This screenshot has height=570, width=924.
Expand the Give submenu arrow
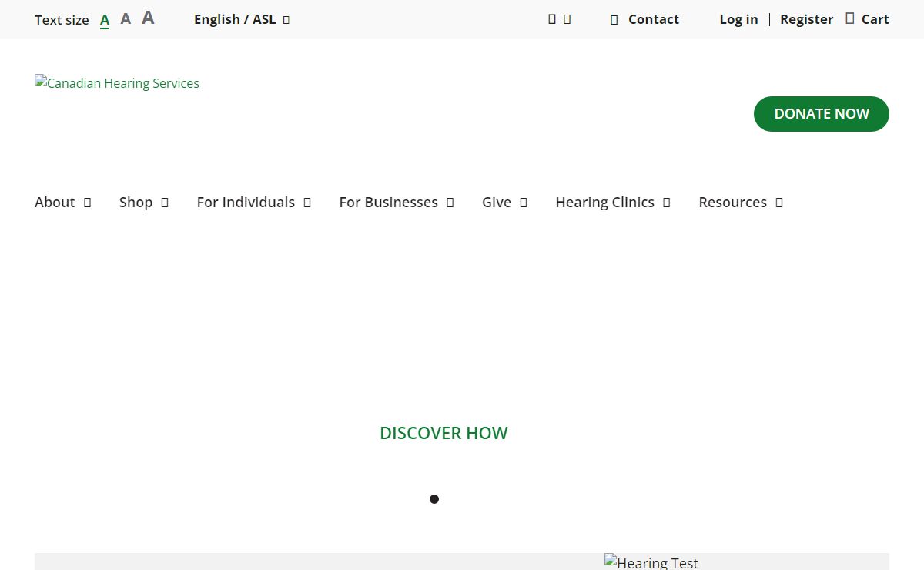524,203
